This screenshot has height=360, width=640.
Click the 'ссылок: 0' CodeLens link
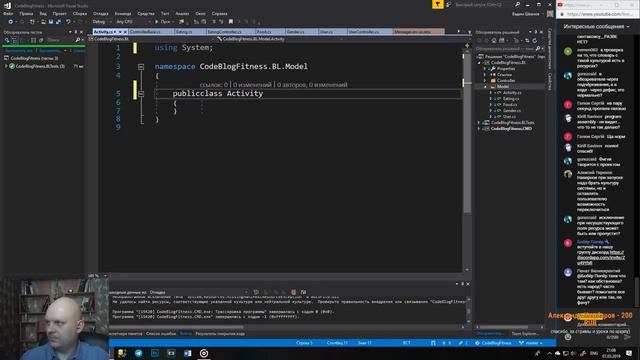pos(214,85)
